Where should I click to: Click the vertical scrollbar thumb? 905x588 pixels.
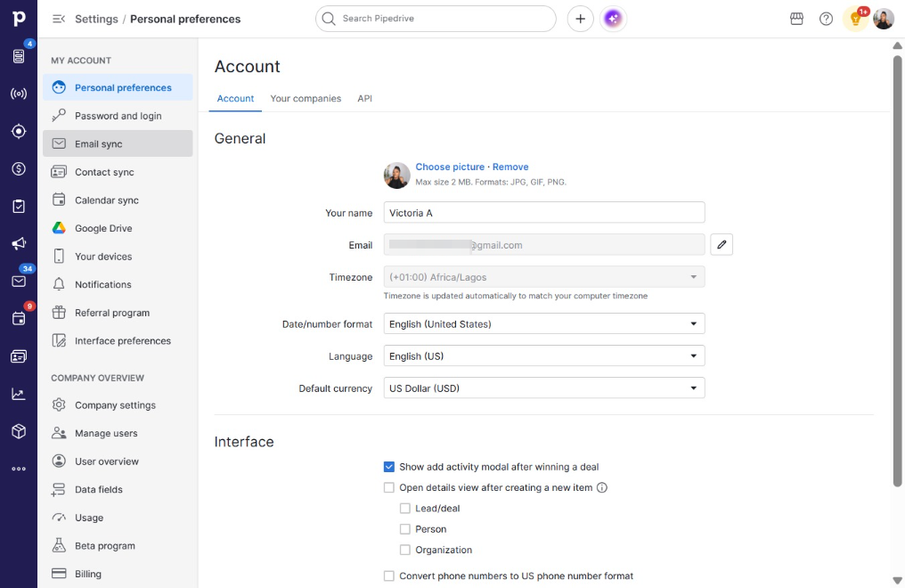897,271
